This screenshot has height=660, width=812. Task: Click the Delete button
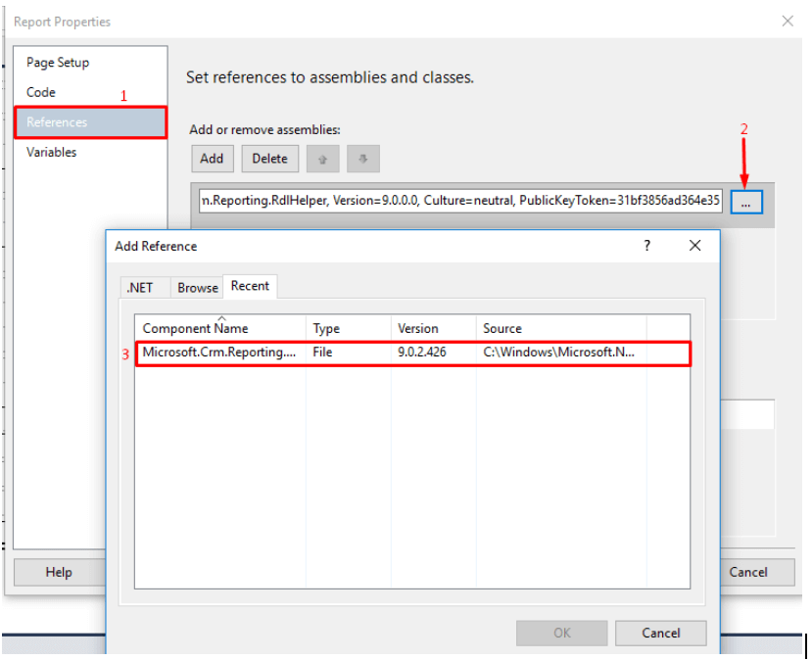click(x=269, y=158)
